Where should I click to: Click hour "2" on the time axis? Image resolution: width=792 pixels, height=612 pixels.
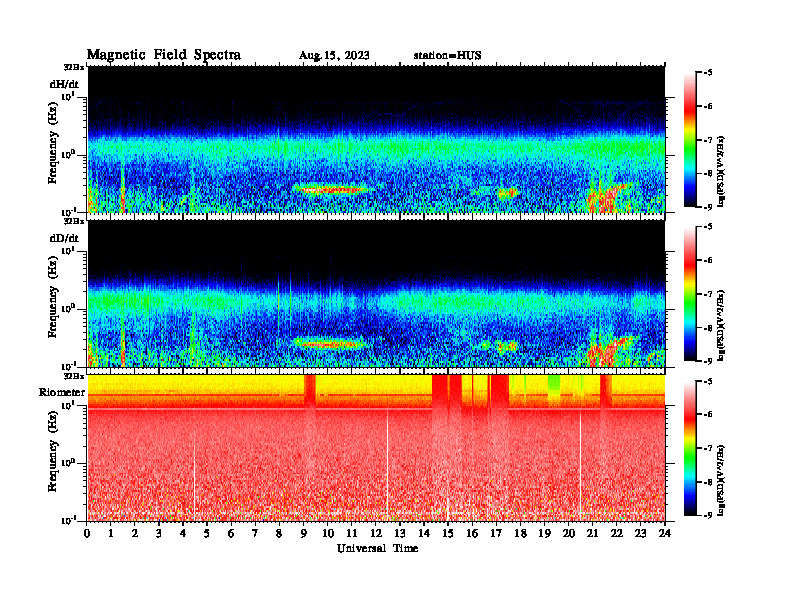135,533
